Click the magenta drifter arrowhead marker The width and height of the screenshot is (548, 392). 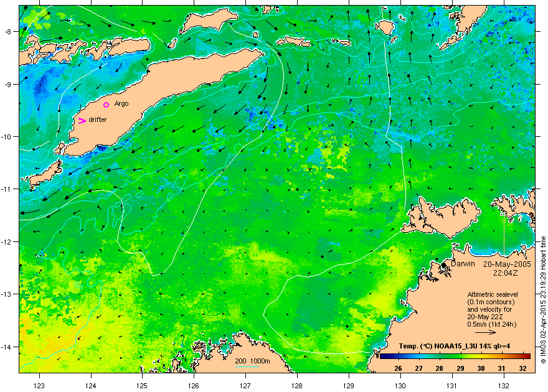coord(82,121)
